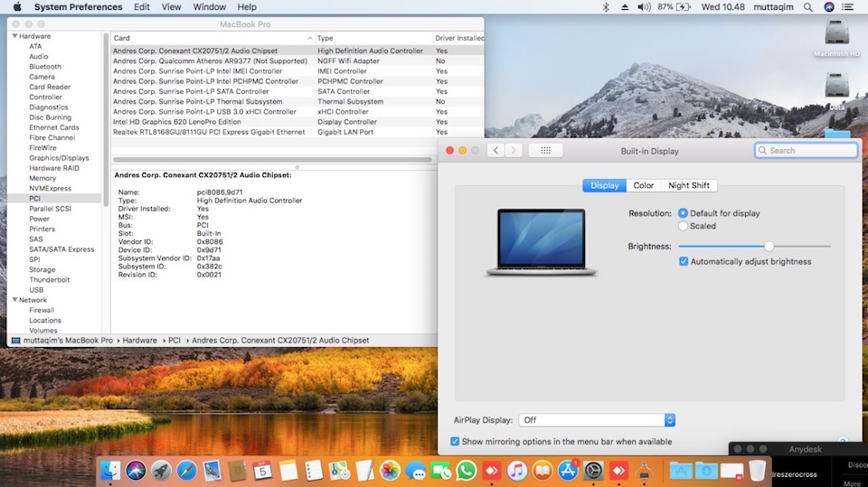Open the App Store dock icon
Image resolution: width=868 pixels, height=487 pixels.
(x=568, y=470)
